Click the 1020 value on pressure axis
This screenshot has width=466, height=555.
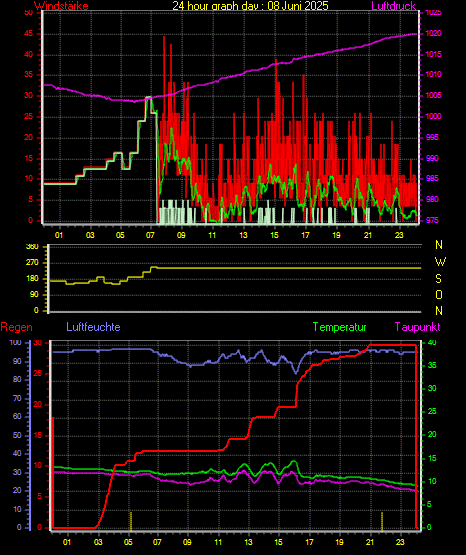(433, 34)
